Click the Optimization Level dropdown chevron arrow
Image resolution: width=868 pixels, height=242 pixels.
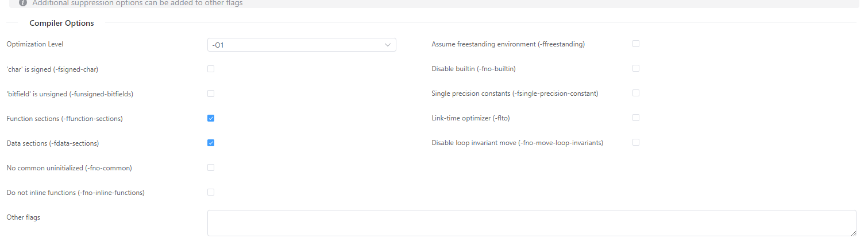coord(388,45)
